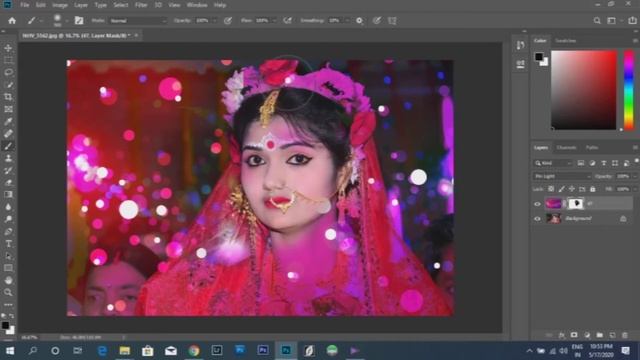Toggle the brush settings panel icon
Screen dimensions: 640x360
coord(79,20)
